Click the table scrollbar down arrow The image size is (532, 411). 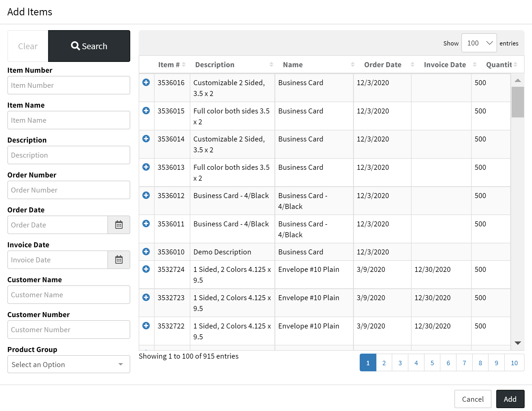click(x=518, y=343)
